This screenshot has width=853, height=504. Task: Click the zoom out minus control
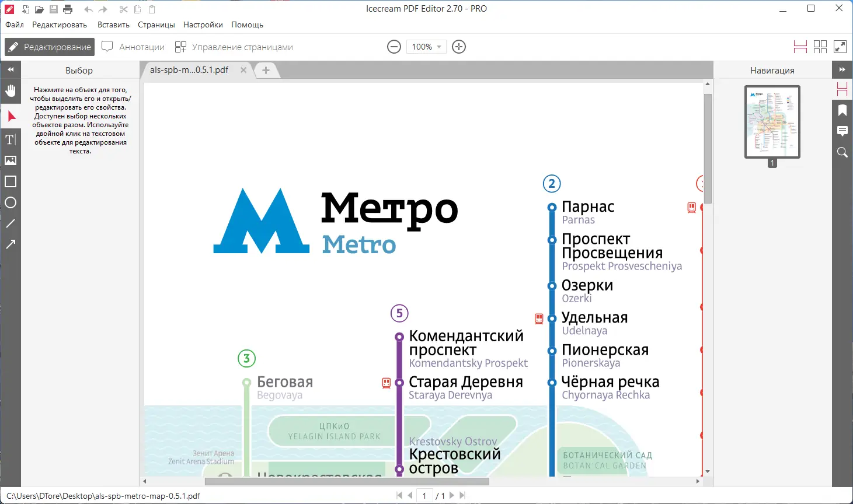394,47
